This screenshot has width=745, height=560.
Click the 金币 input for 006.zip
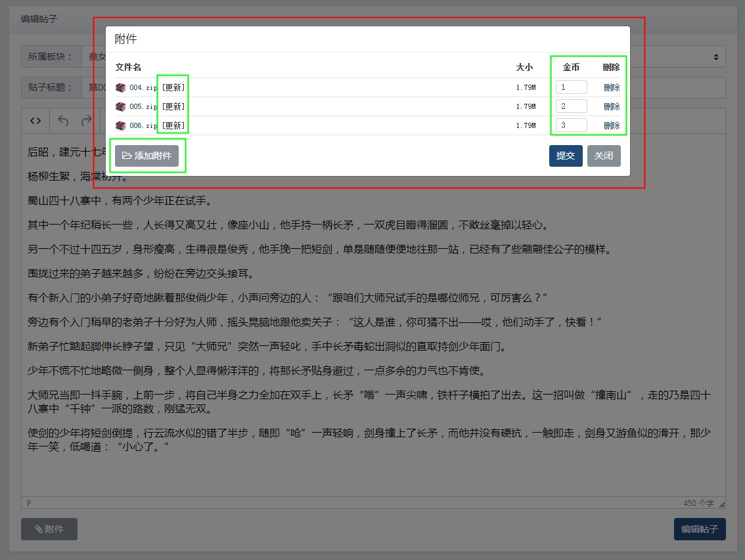point(571,125)
